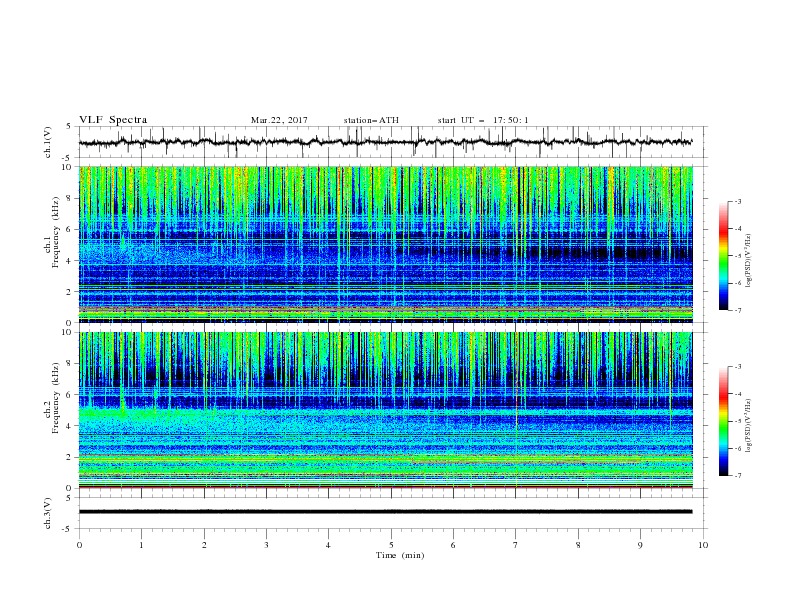
Task: Click the '8' tick on the time axis
Action: [x=578, y=545]
